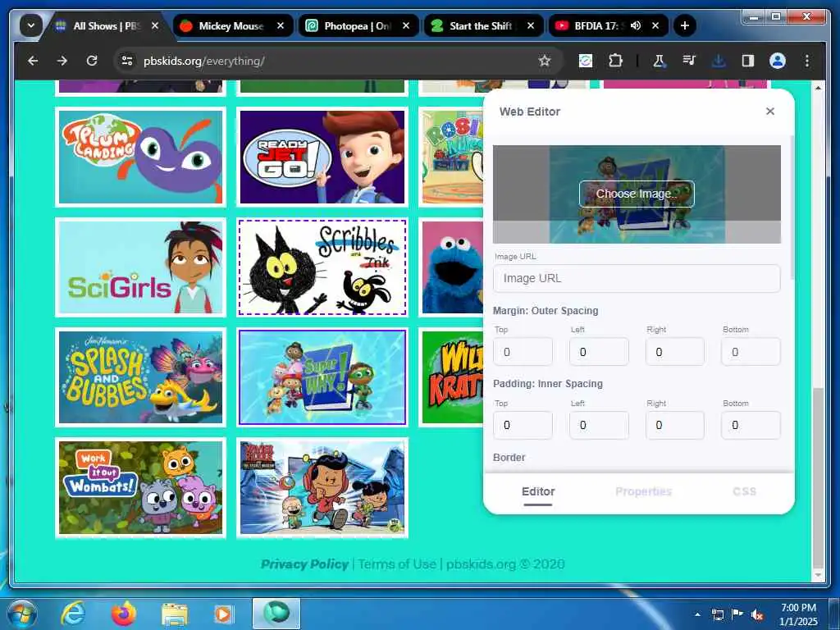The height and width of the screenshot is (630, 840).
Task: Edit the Padding Right value field
Action: (675, 426)
